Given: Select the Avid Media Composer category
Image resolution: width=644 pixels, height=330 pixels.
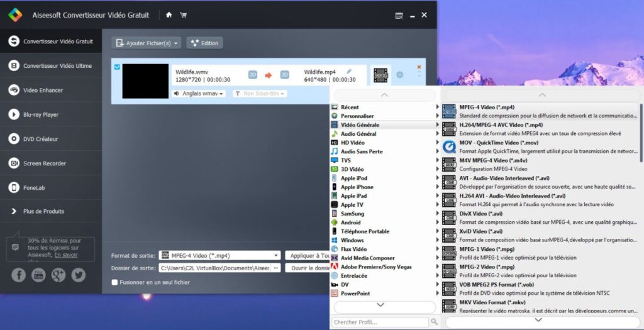Looking at the screenshot, I should (385, 258).
